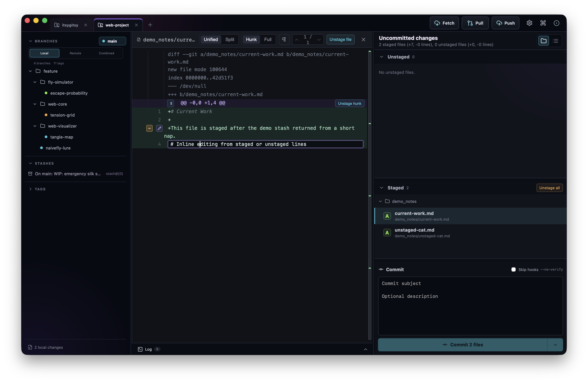Click the minus unstage line icon
Image resolution: width=588 pixels, height=383 pixels.
click(149, 128)
